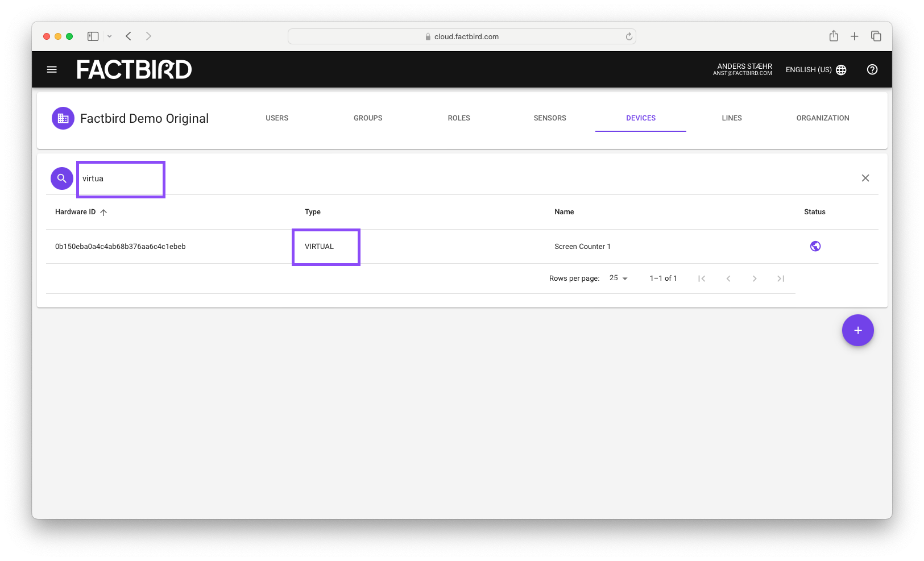This screenshot has height=561, width=924.
Task: Go back in Safari browser
Action: pyautogui.click(x=129, y=36)
